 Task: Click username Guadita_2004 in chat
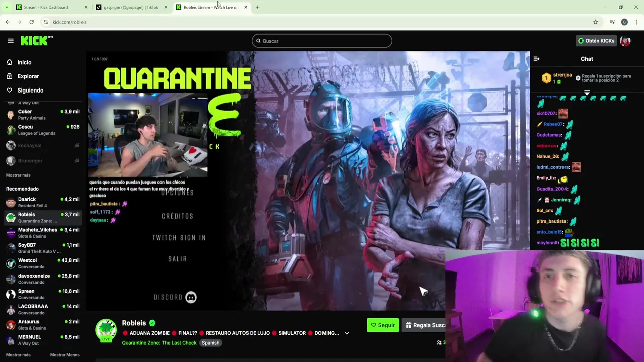coord(552,189)
